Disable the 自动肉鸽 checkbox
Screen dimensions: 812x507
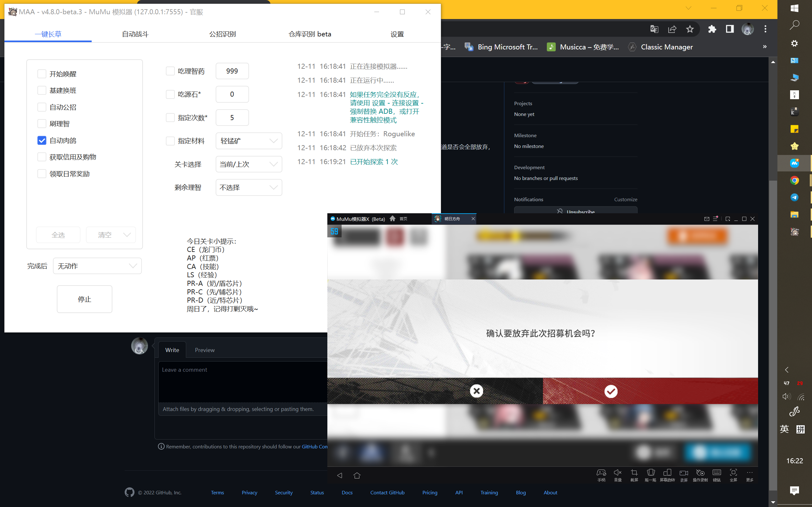(x=42, y=140)
